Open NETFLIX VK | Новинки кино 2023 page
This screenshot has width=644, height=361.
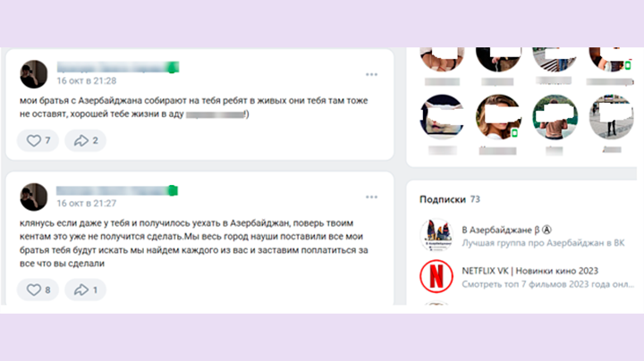point(530,271)
